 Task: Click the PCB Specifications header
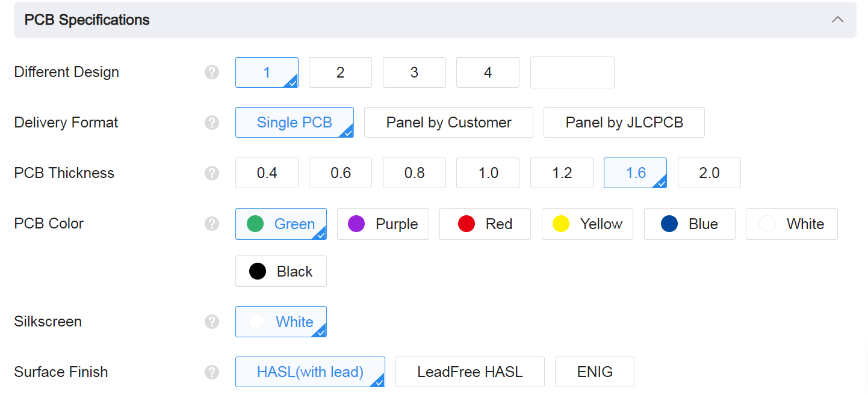click(86, 19)
